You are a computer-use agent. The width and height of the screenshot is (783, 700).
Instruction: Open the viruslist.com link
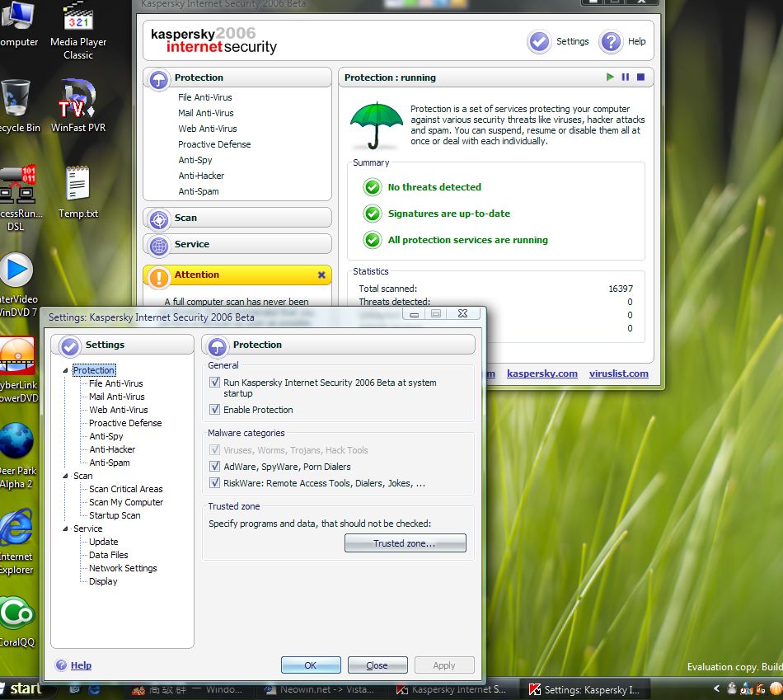[x=618, y=373]
